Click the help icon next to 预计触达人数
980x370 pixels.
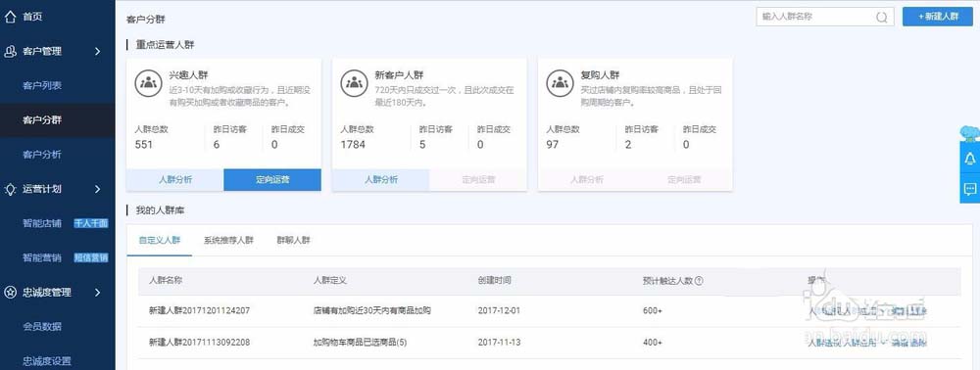click(699, 281)
